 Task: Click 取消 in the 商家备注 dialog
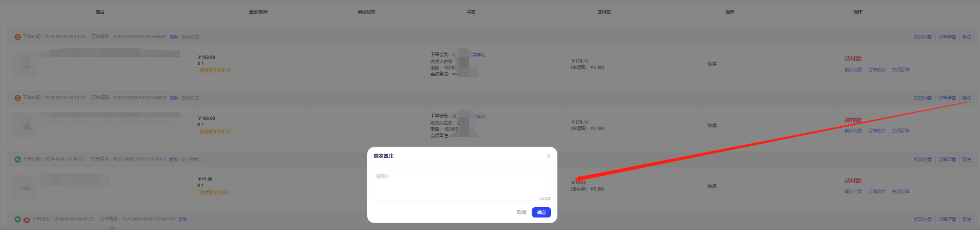[x=521, y=212]
